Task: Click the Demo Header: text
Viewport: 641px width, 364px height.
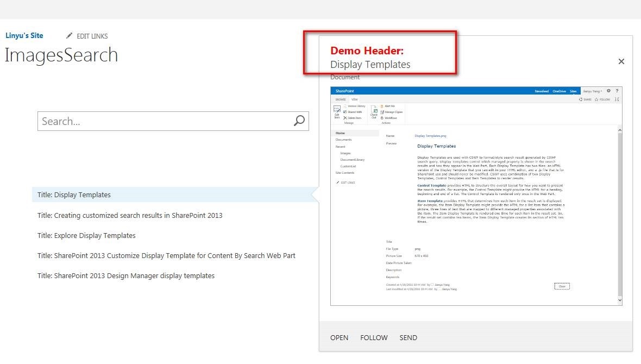Action: point(367,51)
